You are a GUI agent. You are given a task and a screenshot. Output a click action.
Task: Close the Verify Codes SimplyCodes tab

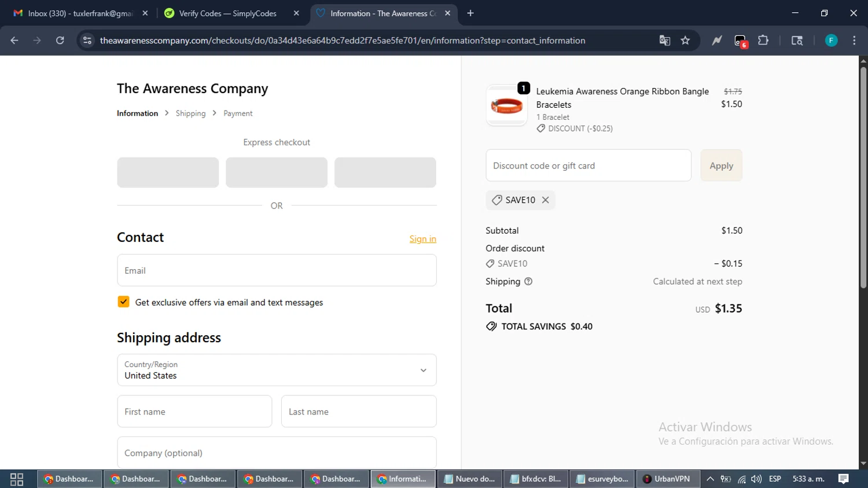click(296, 13)
